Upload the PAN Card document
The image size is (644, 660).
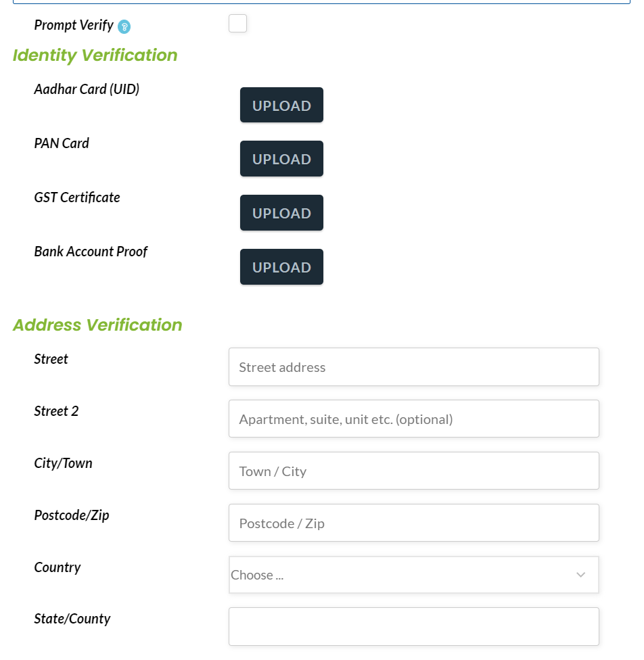[281, 159]
